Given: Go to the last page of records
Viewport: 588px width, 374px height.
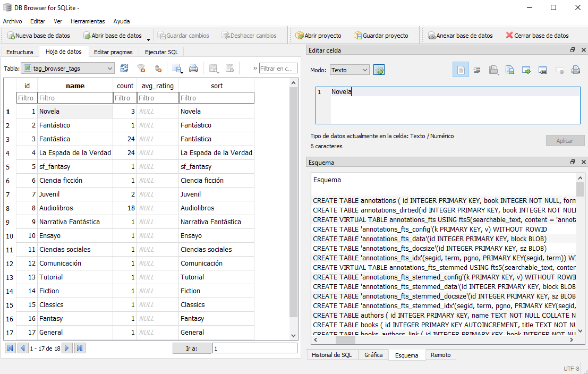Looking at the screenshot, I should coord(80,348).
